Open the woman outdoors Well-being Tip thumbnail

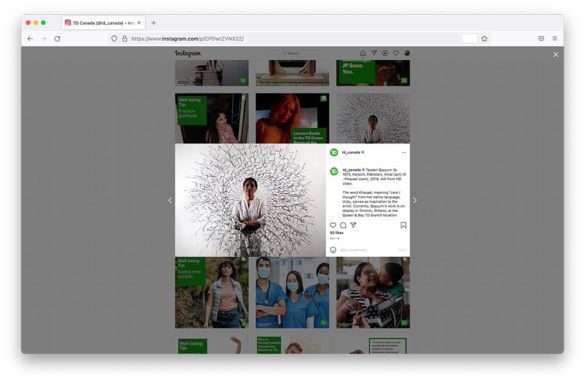(212, 292)
